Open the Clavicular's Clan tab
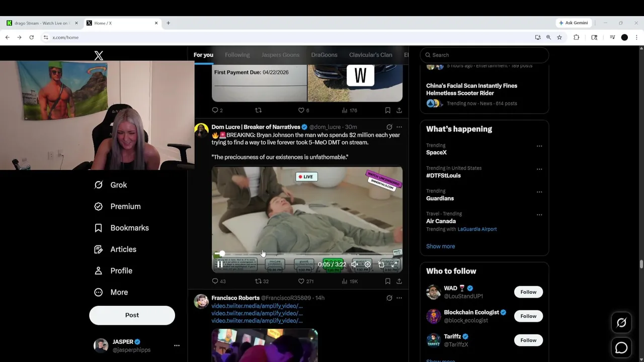 (x=370, y=55)
